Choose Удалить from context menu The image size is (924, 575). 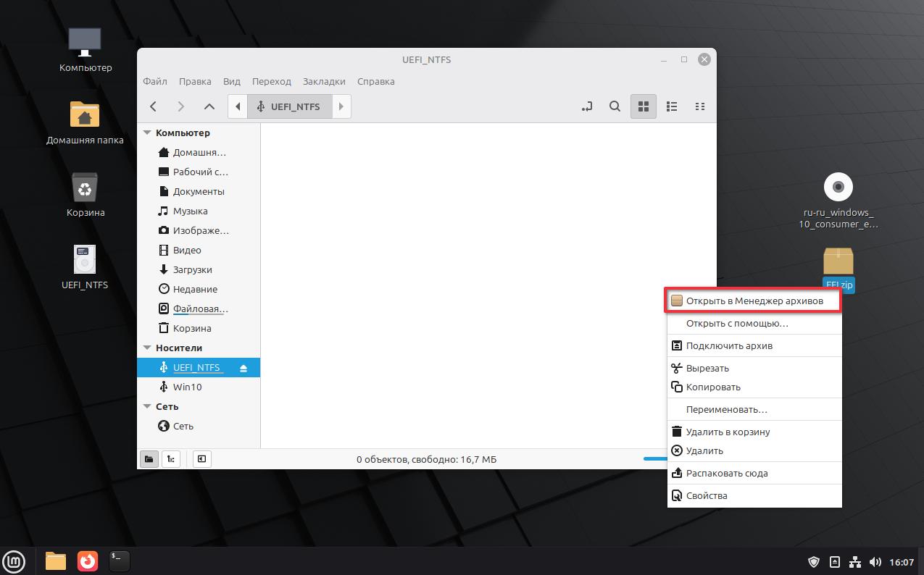click(x=754, y=450)
